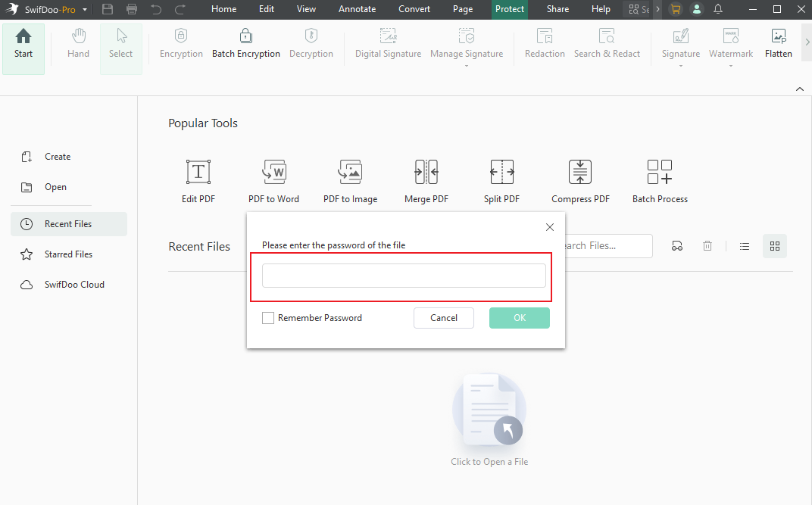Switch to list view for recent files
The width and height of the screenshot is (812, 505).
click(x=744, y=245)
